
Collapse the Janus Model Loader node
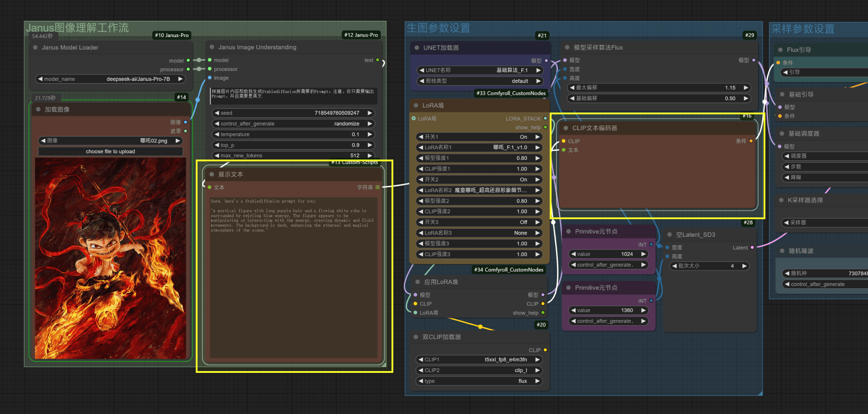click(35, 47)
